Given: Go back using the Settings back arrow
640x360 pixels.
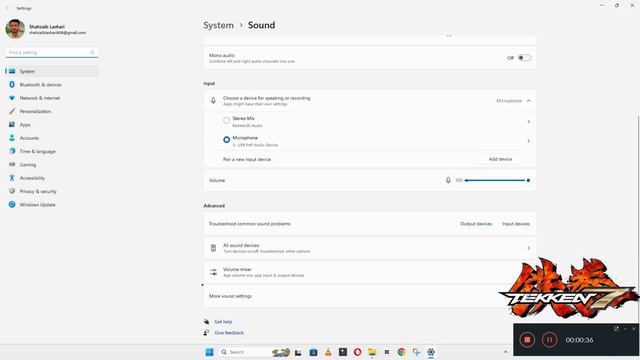Looking at the screenshot, I should (x=7, y=8).
